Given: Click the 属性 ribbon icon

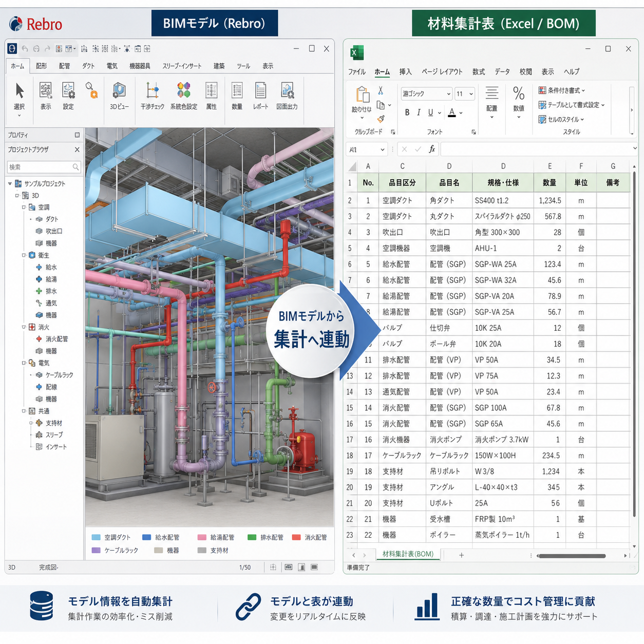Looking at the screenshot, I should tap(212, 96).
